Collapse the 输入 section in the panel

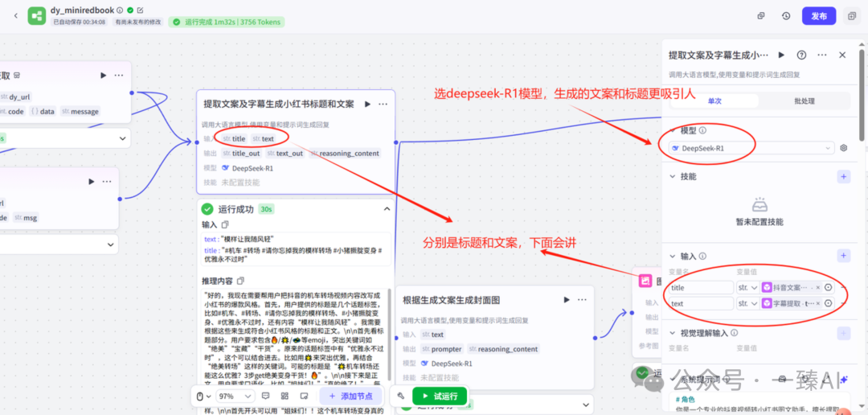coord(674,256)
